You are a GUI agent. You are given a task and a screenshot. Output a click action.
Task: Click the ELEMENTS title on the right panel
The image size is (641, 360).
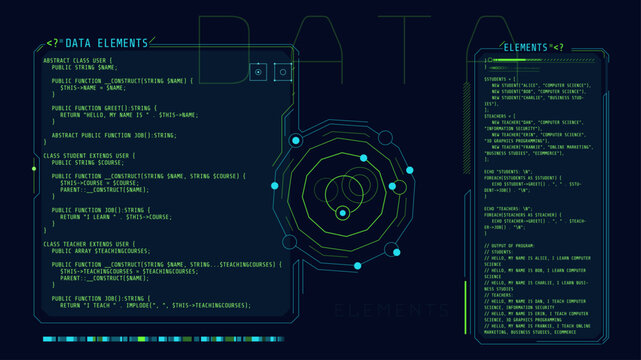click(525, 47)
